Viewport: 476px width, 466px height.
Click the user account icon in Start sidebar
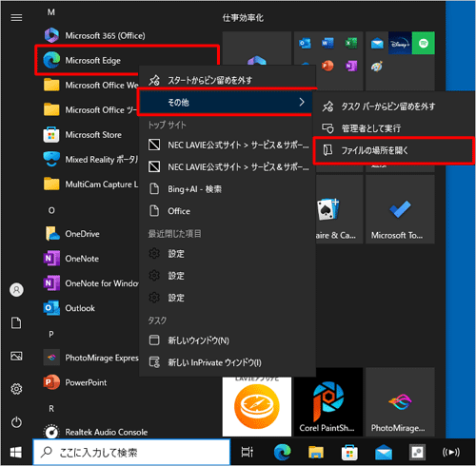(16, 290)
